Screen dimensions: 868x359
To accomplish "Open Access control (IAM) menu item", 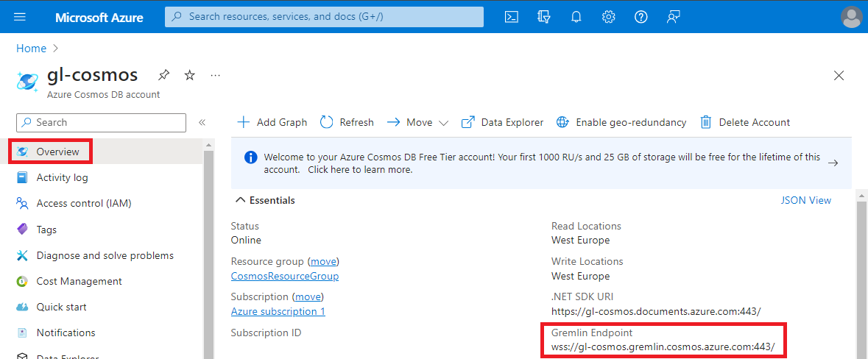I will click(x=83, y=203).
